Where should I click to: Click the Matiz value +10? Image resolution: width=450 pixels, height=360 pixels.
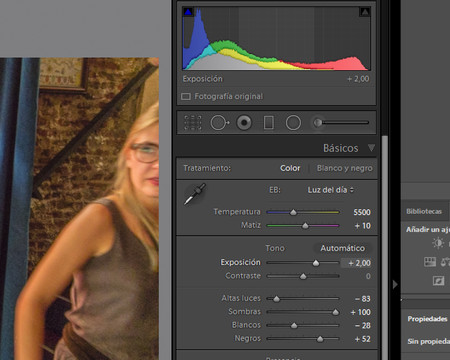[363, 226]
